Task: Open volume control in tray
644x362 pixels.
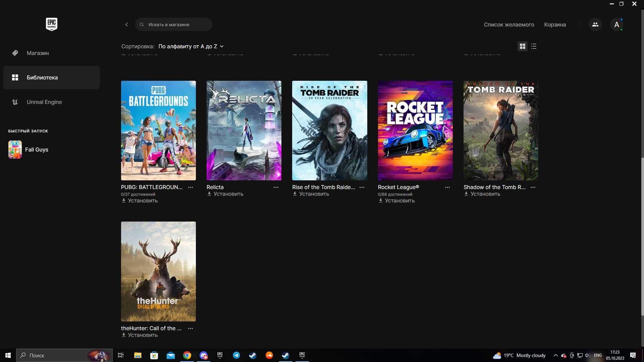Action: pos(587,355)
